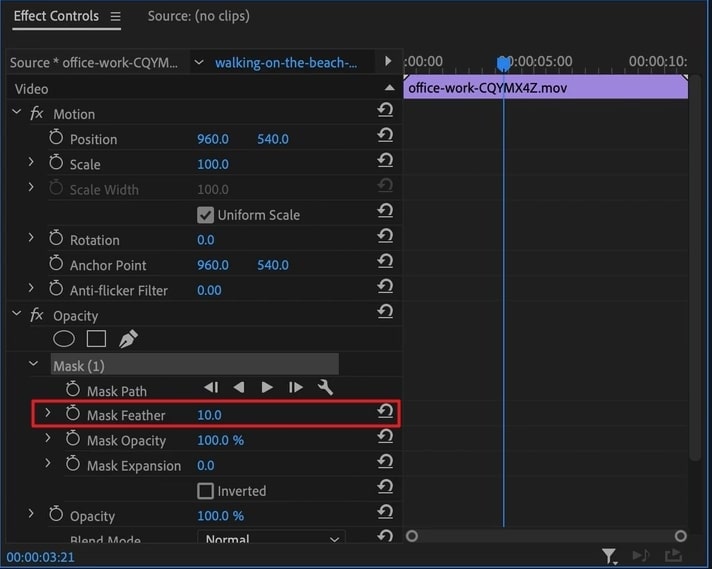Reset the Blend Mode parameter
The height and width of the screenshot is (569, 712).
pos(385,536)
